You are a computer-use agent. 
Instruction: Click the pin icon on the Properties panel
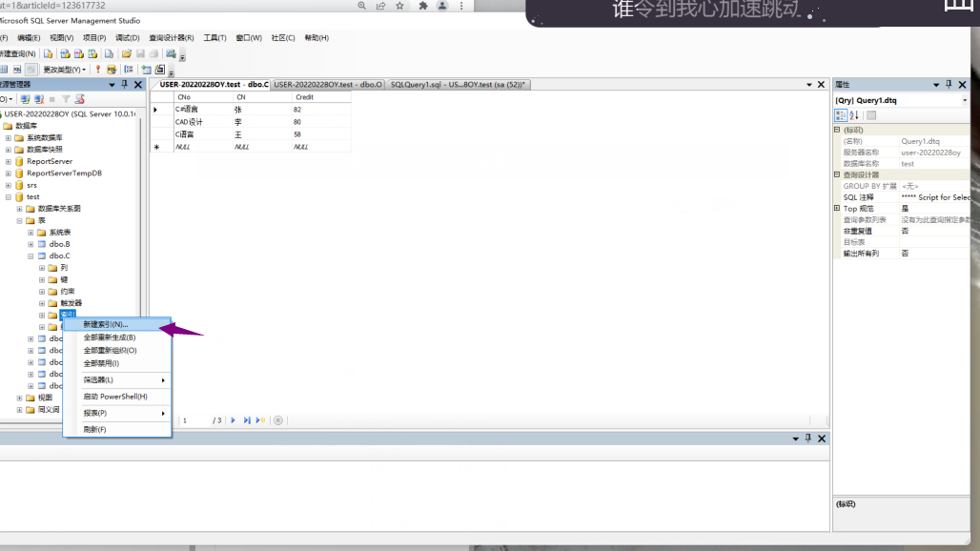[x=948, y=83]
